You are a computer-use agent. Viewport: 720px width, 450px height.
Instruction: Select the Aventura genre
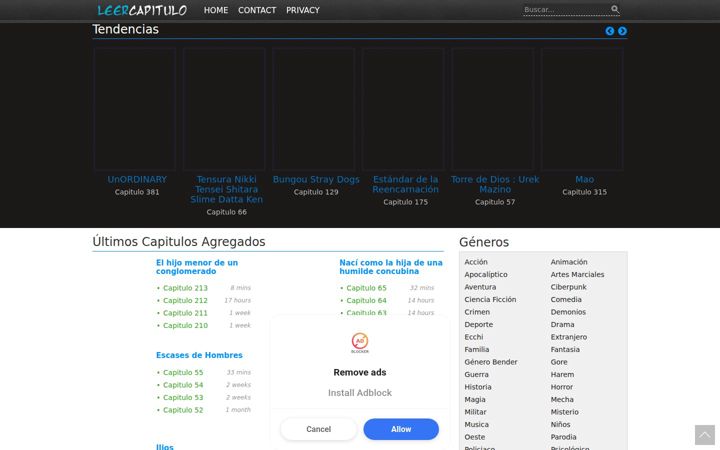tap(480, 287)
